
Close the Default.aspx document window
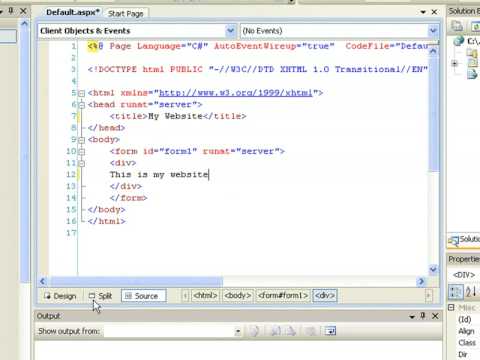point(434,12)
